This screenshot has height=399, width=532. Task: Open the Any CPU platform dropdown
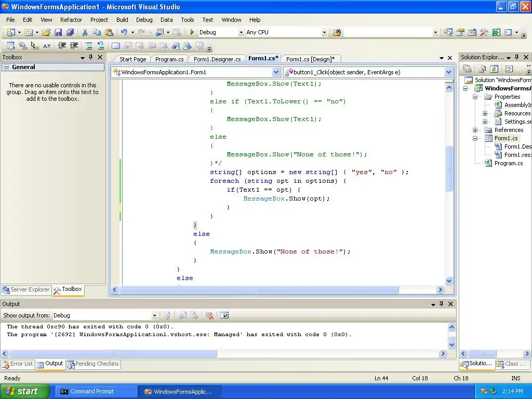324,33
